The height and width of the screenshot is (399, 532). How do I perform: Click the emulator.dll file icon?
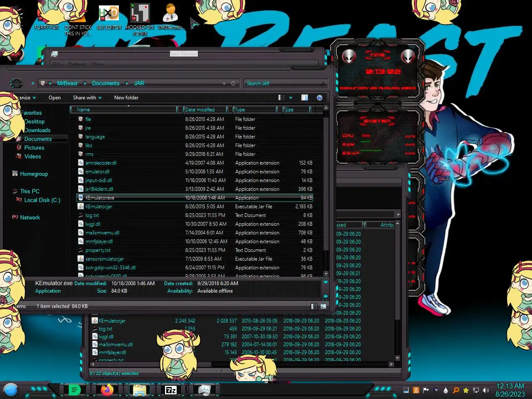[x=81, y=172]
